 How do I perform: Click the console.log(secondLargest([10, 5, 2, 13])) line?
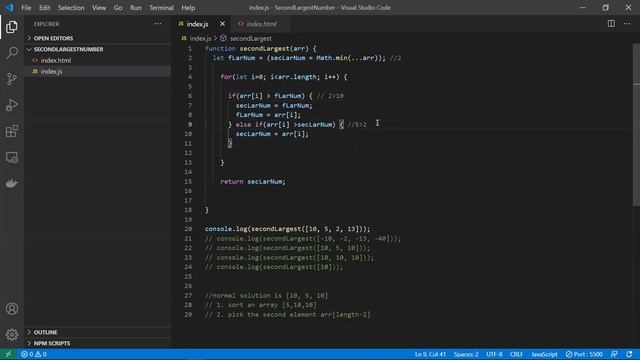pos(287,229)
